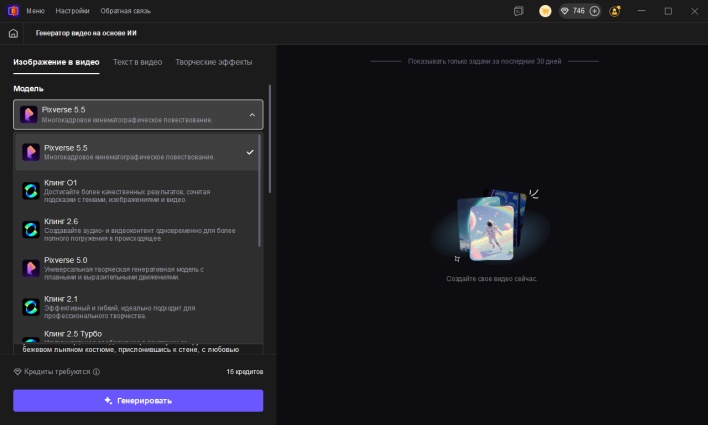Viewport: 708px width, 425px height.
Task: Select the checked Pixverse 5.5 option
Action: (x=138, y=152)
